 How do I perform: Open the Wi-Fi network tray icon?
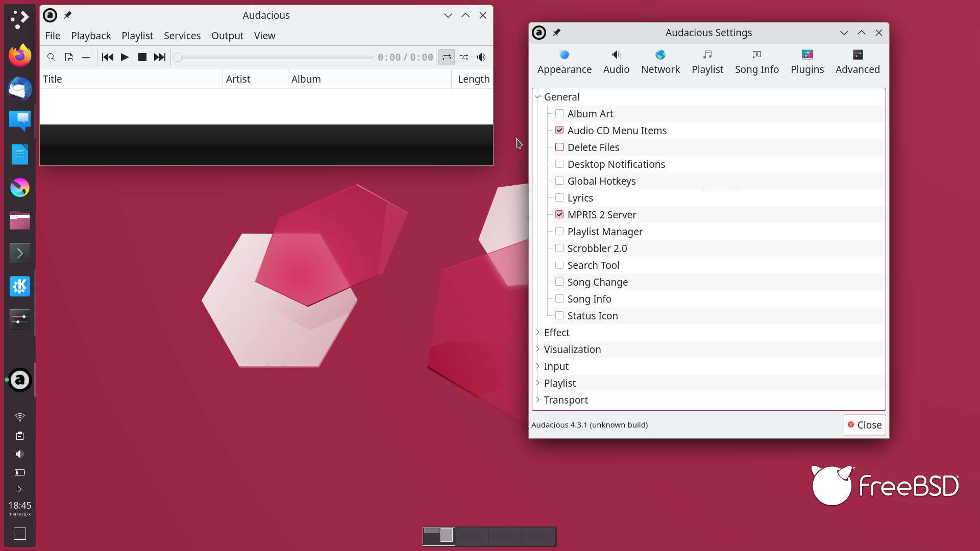(20, 417)
